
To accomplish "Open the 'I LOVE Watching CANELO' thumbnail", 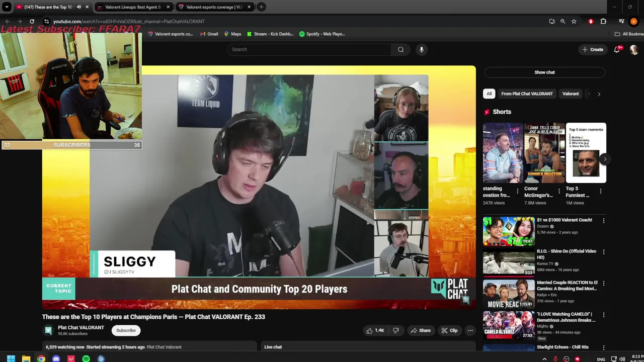I will [x=509, y=325].
